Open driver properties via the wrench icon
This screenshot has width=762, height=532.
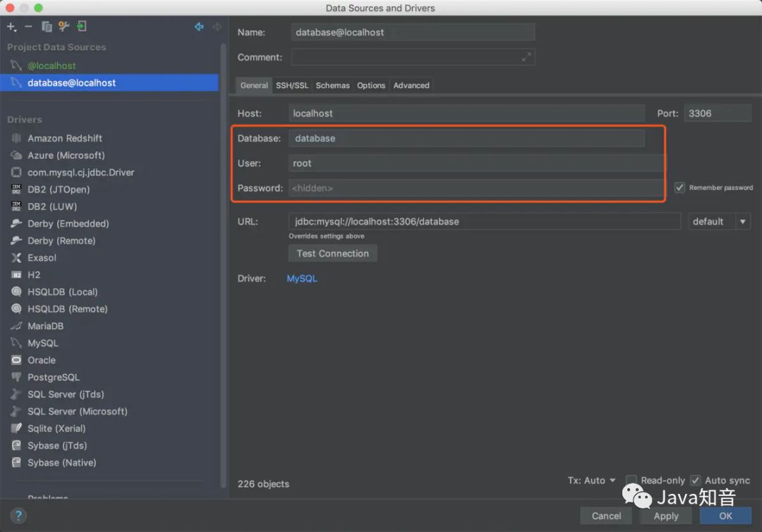62,26
